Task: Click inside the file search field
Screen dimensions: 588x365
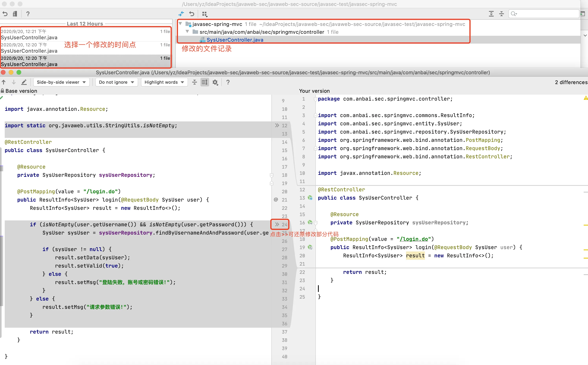Action: click(x=544, y=14)
